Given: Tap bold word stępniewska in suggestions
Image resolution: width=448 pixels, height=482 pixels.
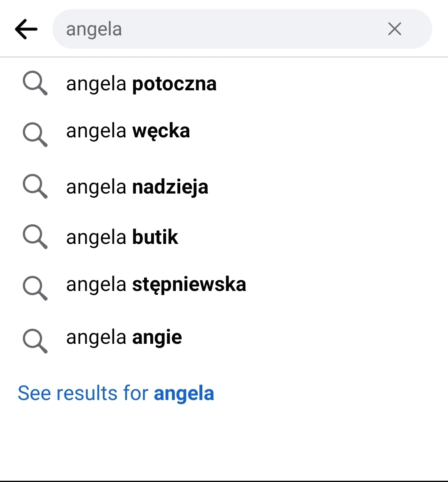Looking at the screenshot, I should coord(189,285).
